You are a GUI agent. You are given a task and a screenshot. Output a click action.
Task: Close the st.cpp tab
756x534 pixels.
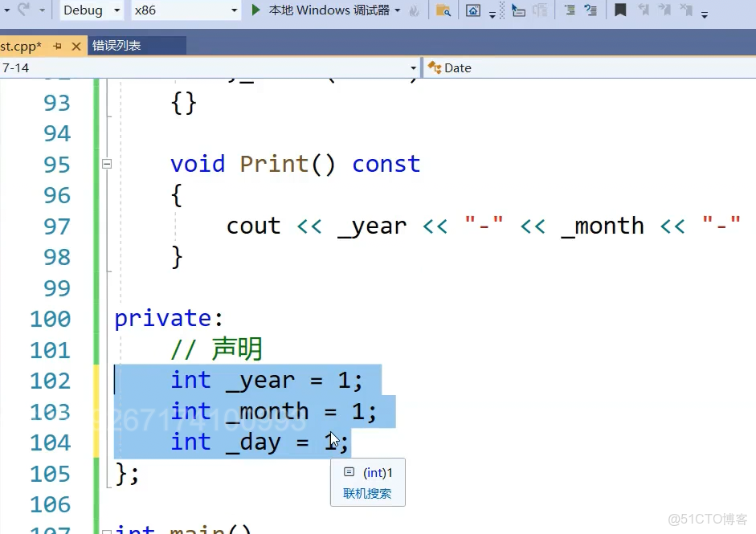76,47
